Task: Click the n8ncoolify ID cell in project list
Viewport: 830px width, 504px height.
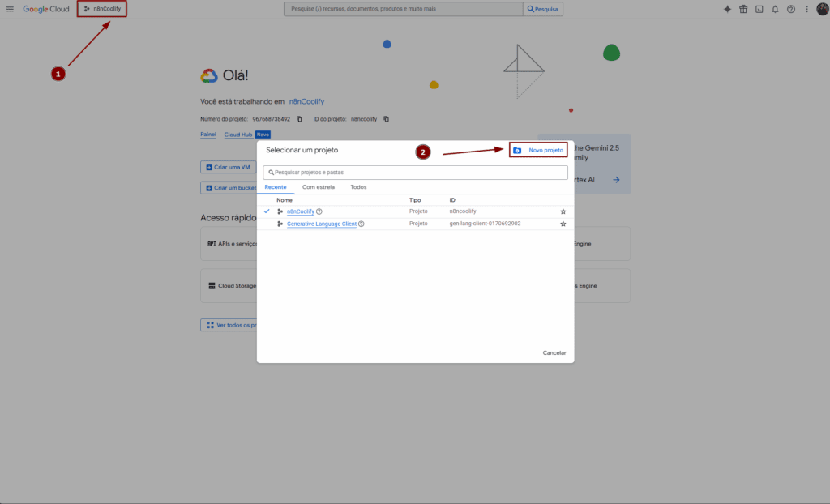Action: [x=463, y=211]
